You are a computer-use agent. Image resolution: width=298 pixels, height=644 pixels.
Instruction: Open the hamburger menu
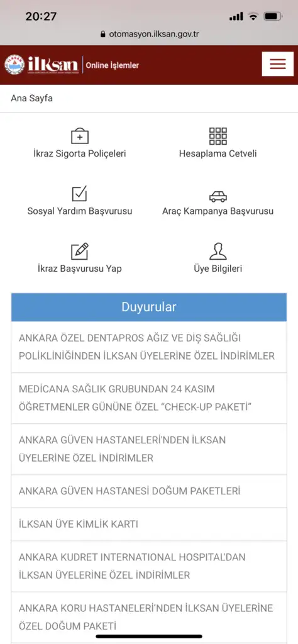[x=277, y=64]
